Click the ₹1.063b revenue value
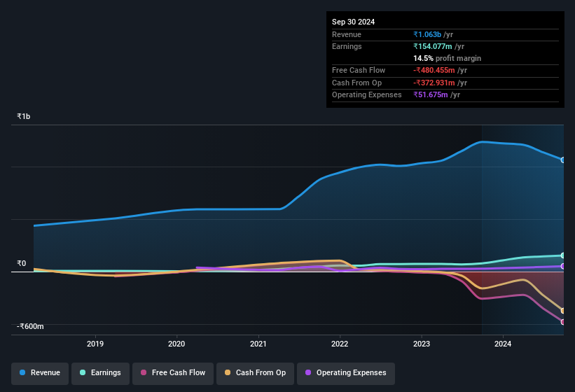 click(x=427, y=34)
